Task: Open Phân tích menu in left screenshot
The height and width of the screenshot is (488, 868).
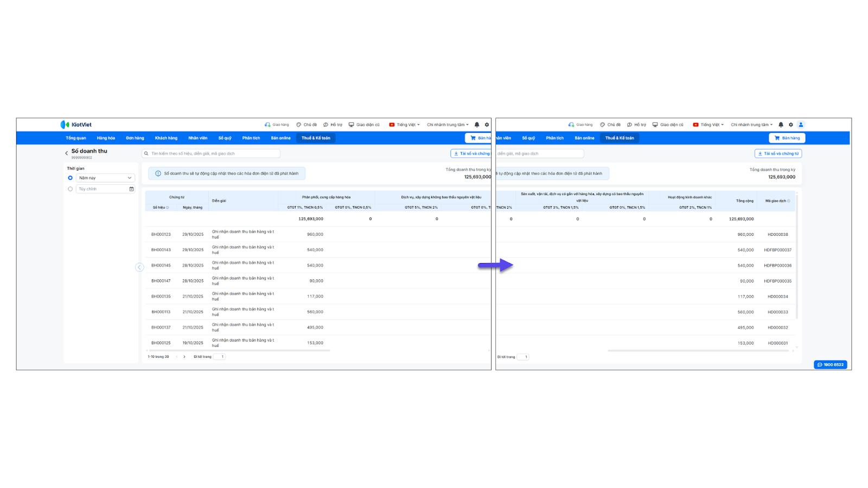Action: click(x=251, y=138)
